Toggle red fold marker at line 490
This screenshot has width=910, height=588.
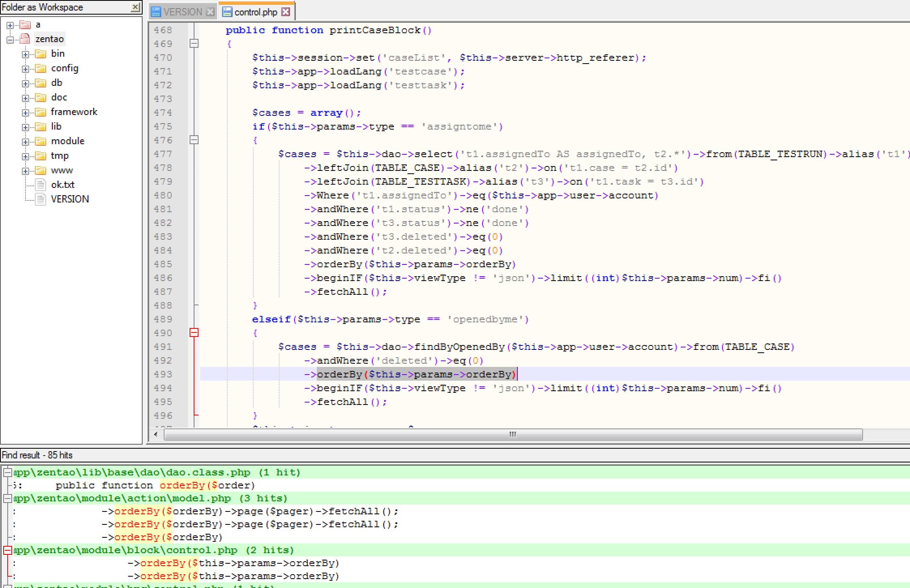click(x=194, y=332)
